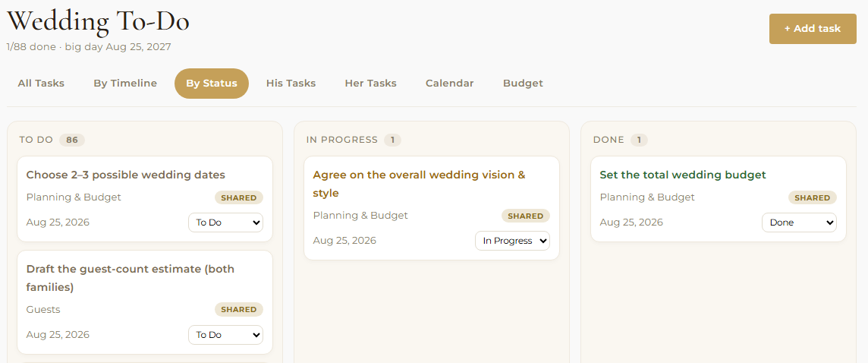
Task: Open status dropdown for Choose wedding dates task
Action: [x=226, y=223]
